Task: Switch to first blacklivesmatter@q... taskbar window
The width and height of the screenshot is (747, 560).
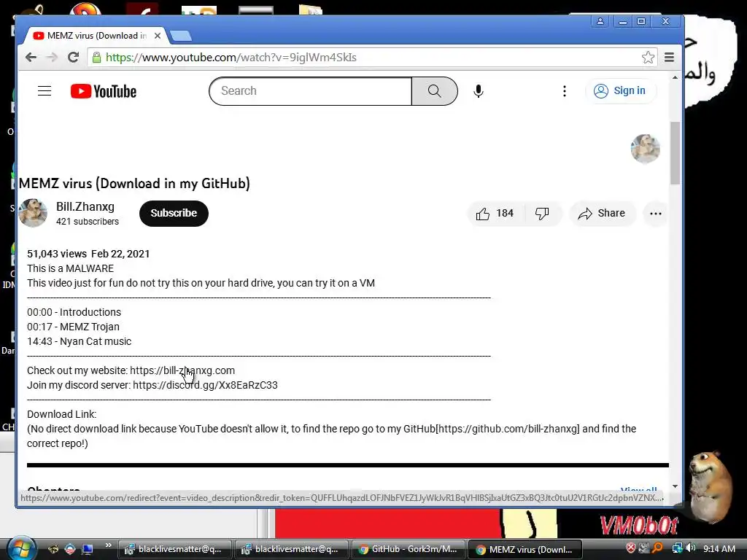Action: click(174, 549)
